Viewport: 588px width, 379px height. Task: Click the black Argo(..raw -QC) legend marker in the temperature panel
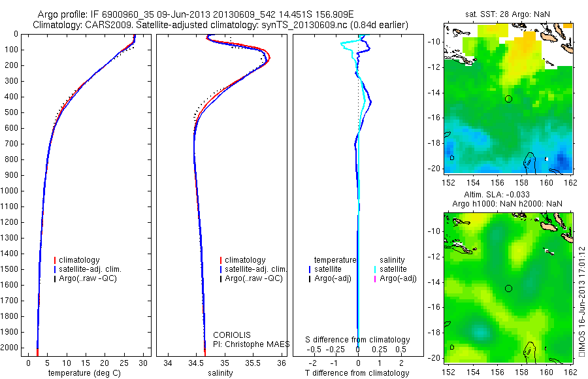pos(55,279)
